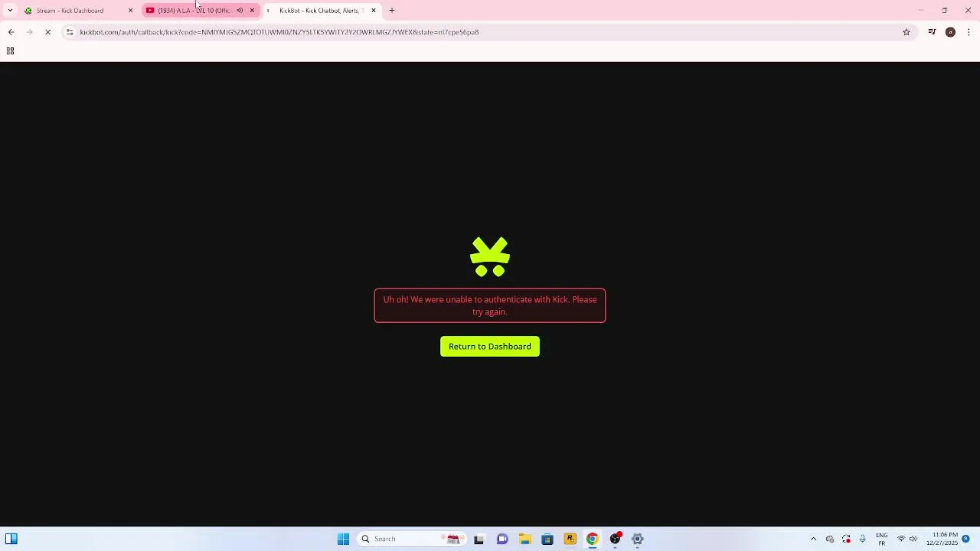Open the Chrome profile avatar menu
Screen dimensions: 980x551
click(x=951, y=32)
